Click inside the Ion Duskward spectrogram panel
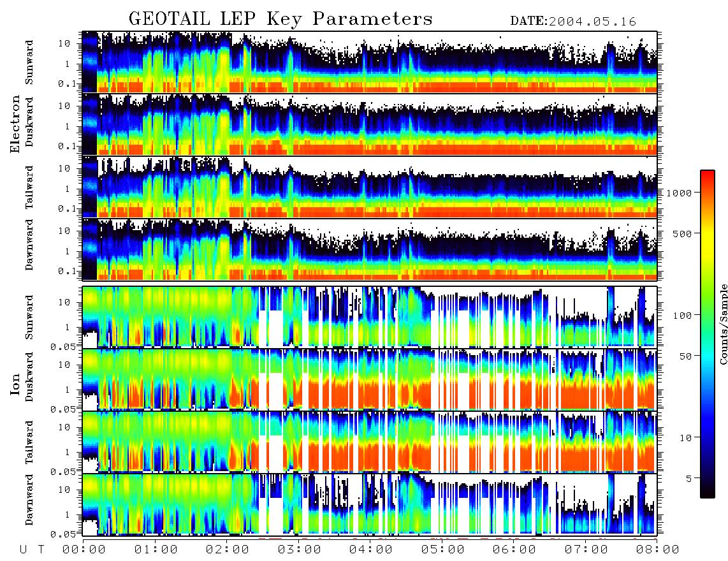Screen dimensions: 728x561 click(x=370, y=379)
